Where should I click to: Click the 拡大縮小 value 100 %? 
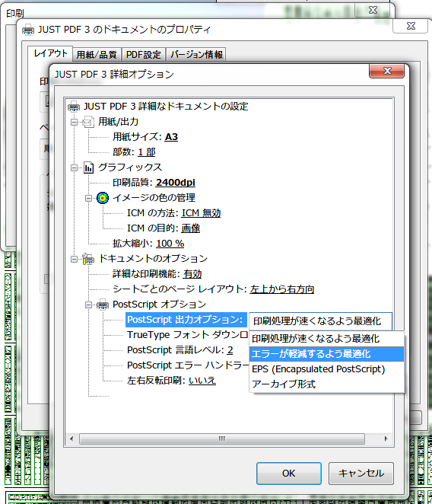(x=170, y=244)
